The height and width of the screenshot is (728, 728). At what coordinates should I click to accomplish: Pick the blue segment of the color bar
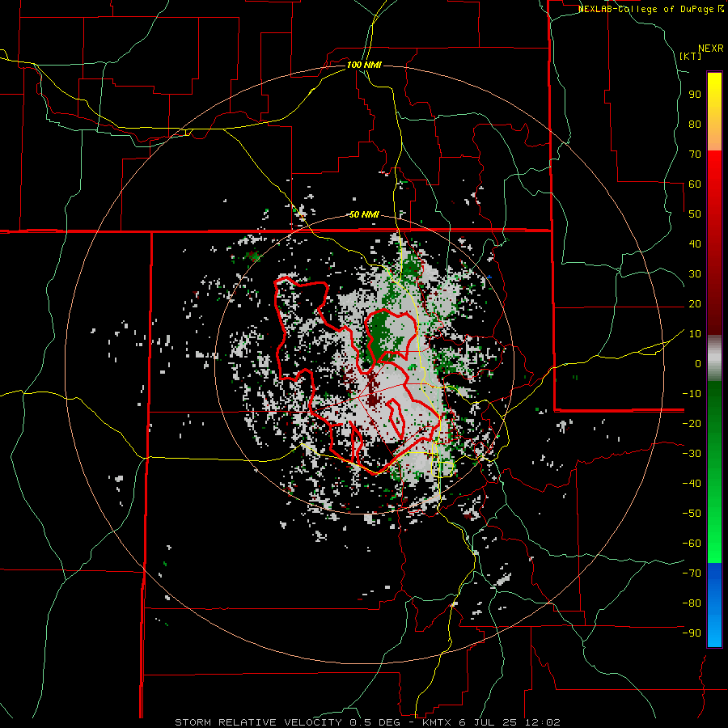click(x=714, y=605)
